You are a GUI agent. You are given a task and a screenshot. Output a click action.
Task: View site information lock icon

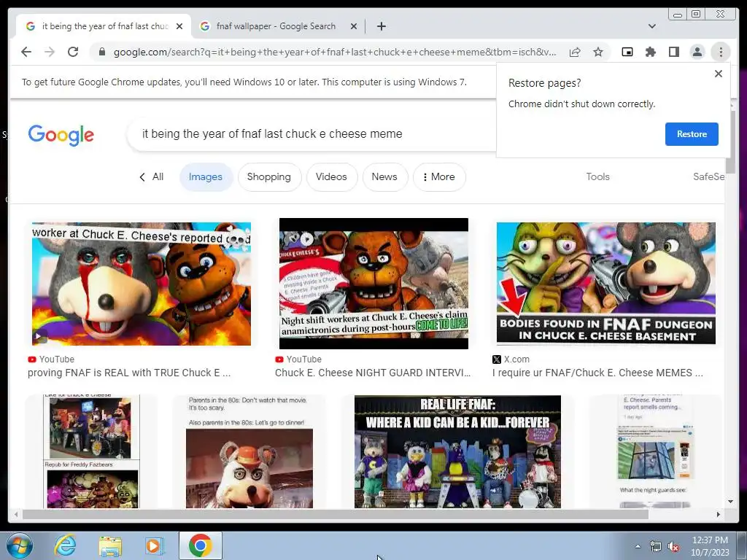[101, 52]
